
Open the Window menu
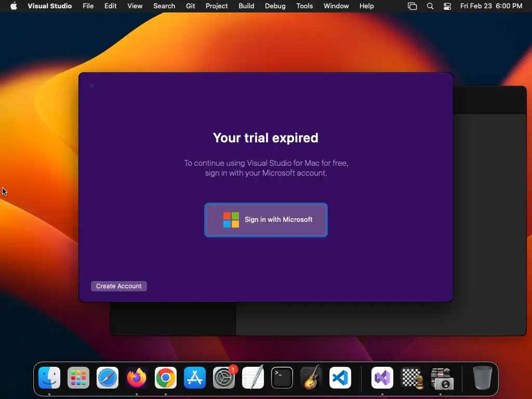click(336, 6)
